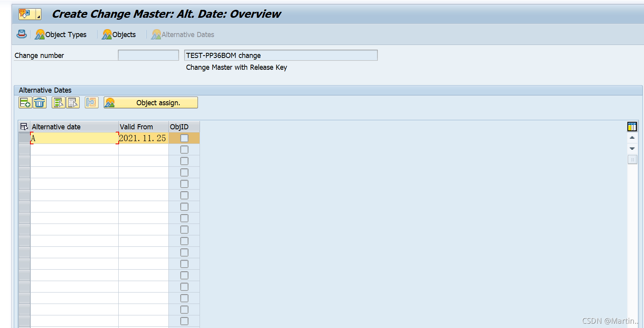Click the delete row trash icon
This screenshot has width=644, height=328.
[39, 102]
